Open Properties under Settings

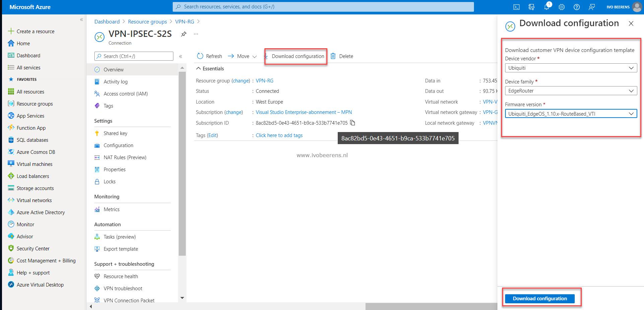click(x=114, y=169)
